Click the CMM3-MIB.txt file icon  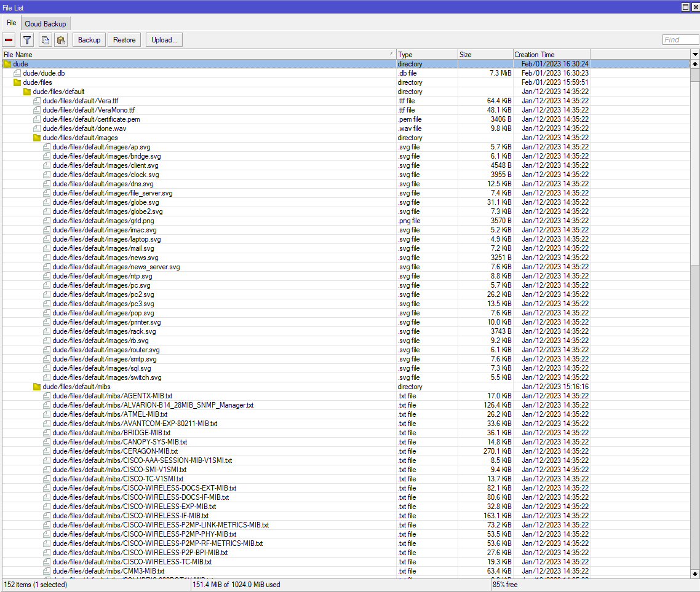pyautogui.click(x=47, y=571)
